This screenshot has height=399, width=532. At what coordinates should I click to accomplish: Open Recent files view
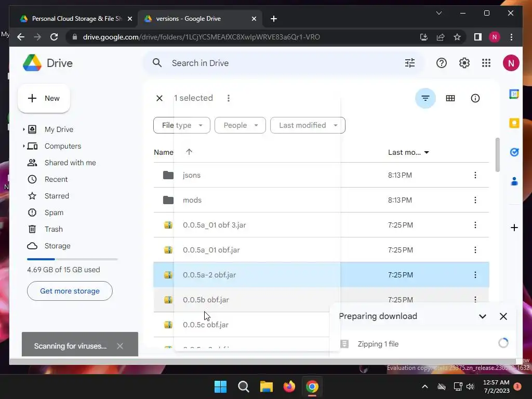[56, 179]
